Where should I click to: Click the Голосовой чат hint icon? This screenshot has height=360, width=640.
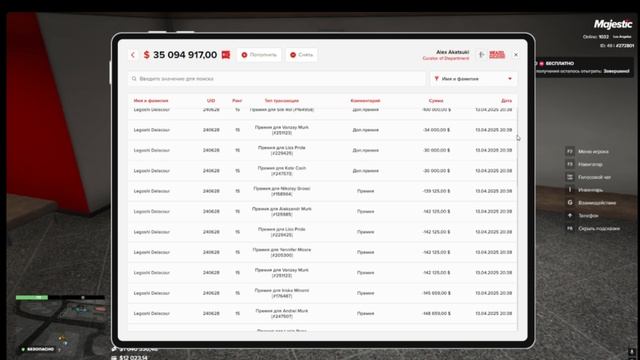click(x=570, y=177)
